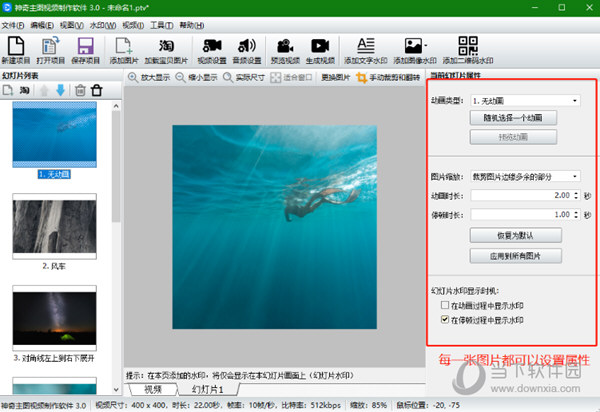Screen dimensions: 600x412
Task: Click the 新建项目 new project icon
Action: pos(16,50)
